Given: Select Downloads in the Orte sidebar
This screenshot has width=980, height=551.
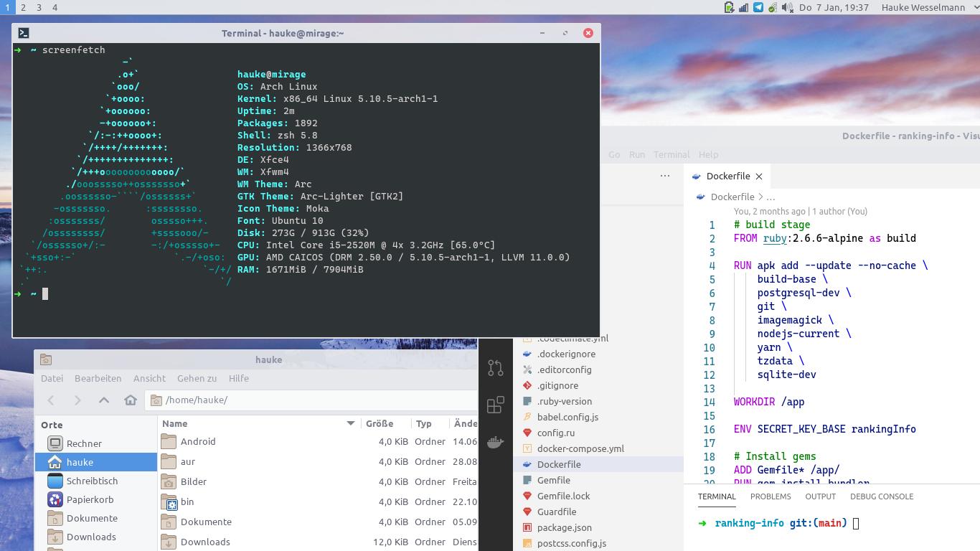Looking at the screenshot, I should click(96, 537).
